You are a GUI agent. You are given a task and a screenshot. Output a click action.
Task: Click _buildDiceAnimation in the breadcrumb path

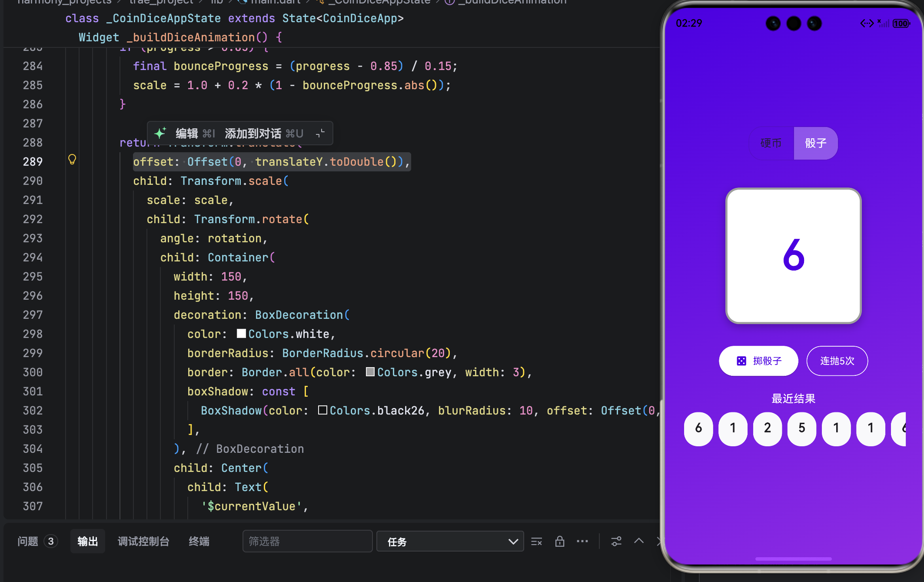[512, 2]
